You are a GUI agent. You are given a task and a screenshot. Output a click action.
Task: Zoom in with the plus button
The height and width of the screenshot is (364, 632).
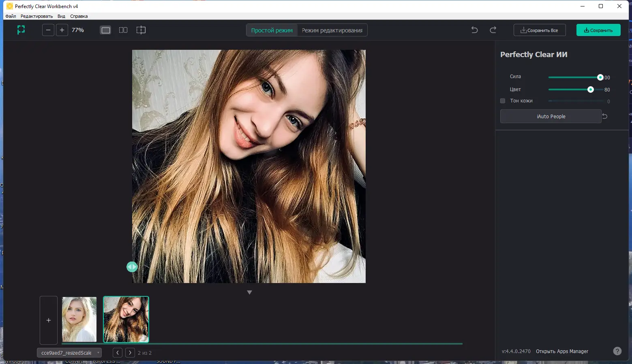(62, 30)
